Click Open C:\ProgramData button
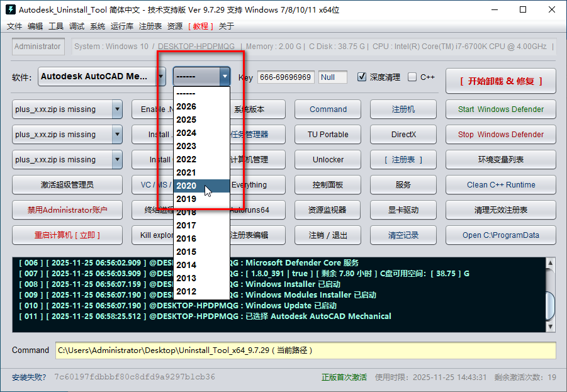 501,235
